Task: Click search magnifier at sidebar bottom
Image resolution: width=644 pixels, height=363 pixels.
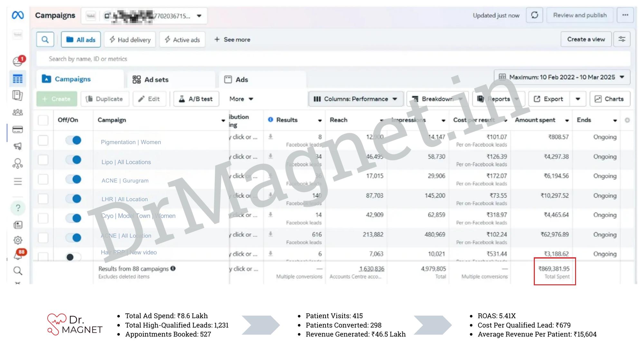Action: tap(18, 271)
